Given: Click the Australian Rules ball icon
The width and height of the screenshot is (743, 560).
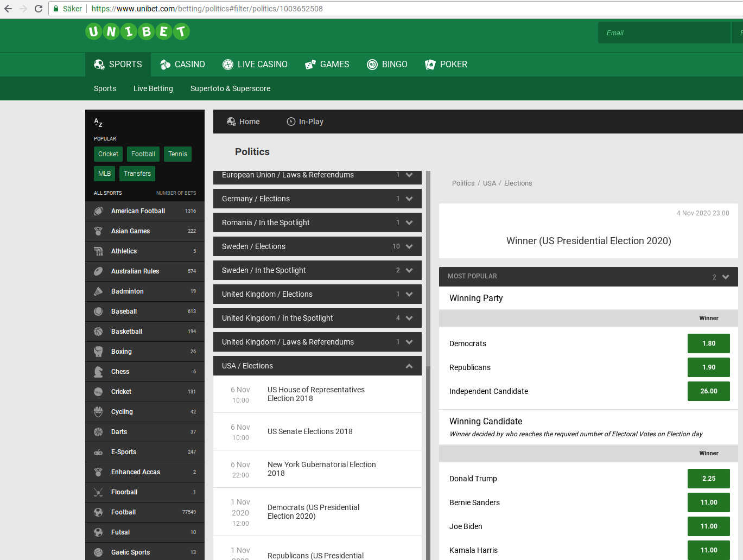Looking at the screenshot, I should coord(98,271).
